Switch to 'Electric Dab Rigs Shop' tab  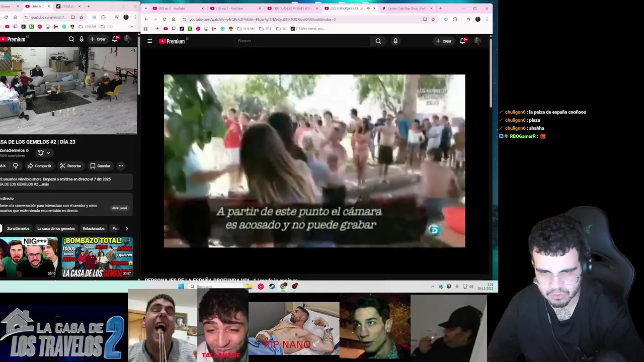[406, 8]
